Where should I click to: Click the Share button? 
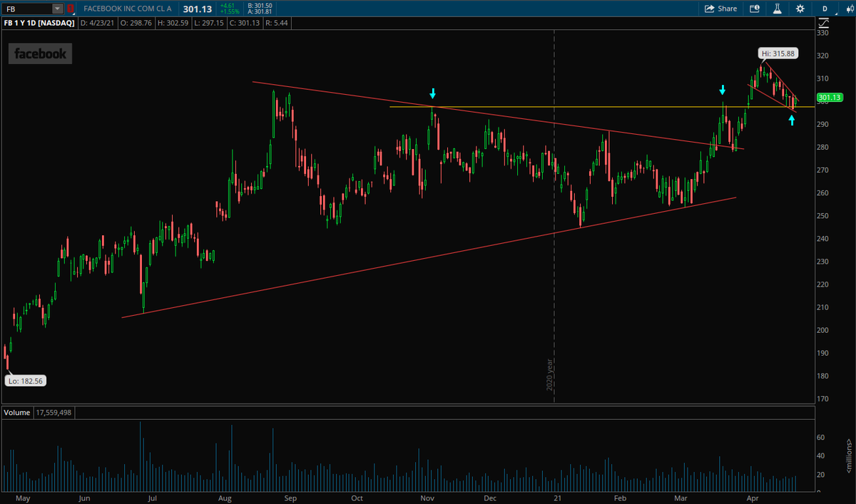(x=721, y=9)
